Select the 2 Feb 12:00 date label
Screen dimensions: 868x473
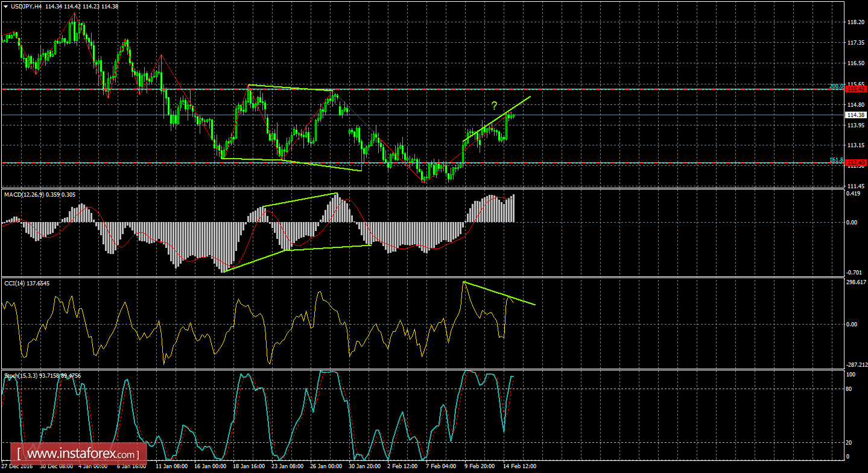tap(403, 466)
